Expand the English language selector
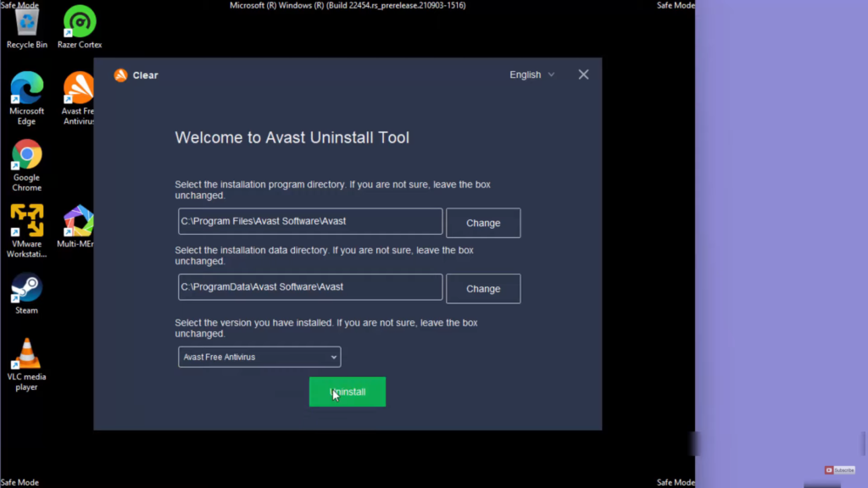The height and width of the screenshot is (488, 868). [x=531, y=75]
